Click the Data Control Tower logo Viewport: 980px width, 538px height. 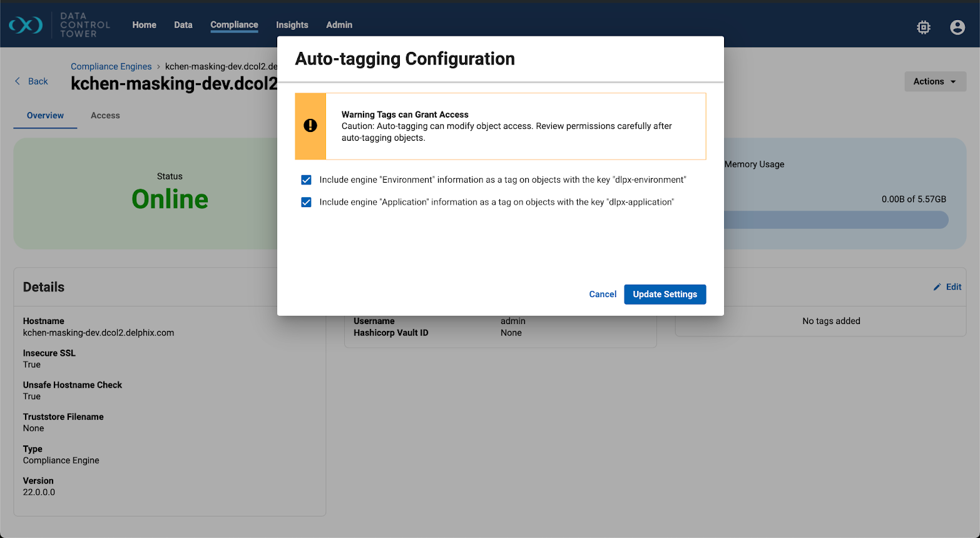26,25
